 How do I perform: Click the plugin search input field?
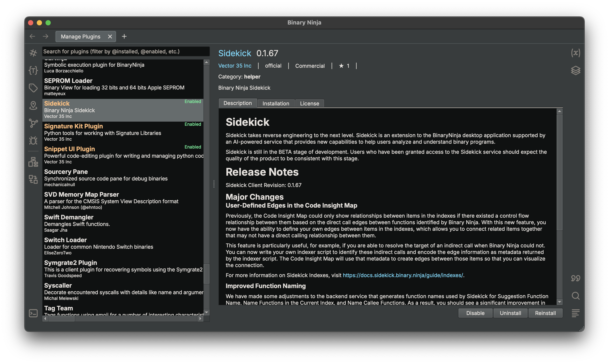pyautogui.click(x=126, y=51)
